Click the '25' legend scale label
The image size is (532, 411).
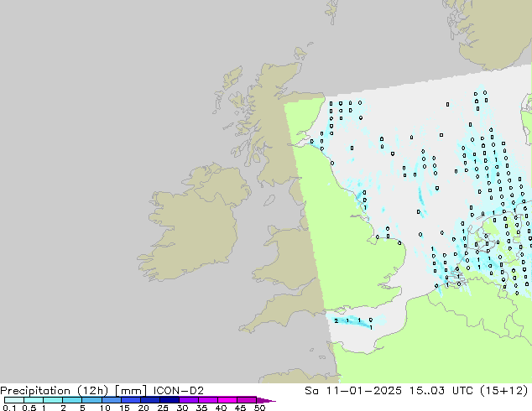click(x=163, y=408)
